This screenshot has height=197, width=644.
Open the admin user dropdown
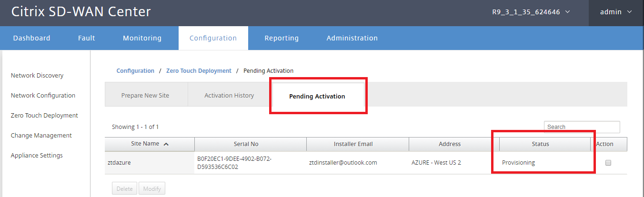(616, 12)
